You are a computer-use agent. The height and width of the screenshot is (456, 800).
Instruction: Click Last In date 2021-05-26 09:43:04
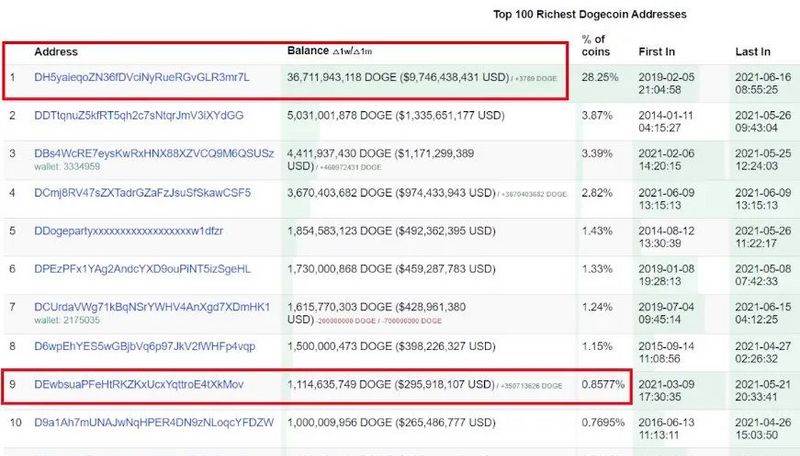click(x=763, y=122)
